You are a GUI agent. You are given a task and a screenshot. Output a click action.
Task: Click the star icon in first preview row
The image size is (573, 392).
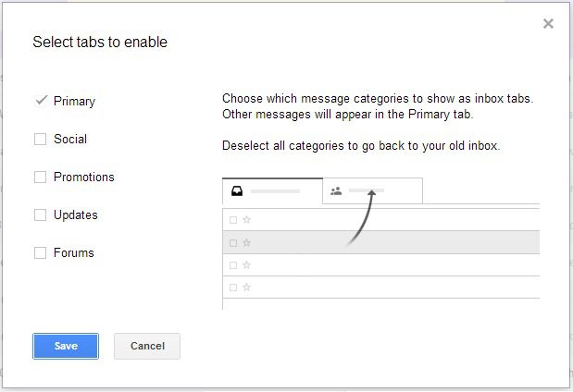[x=246, y=219]
